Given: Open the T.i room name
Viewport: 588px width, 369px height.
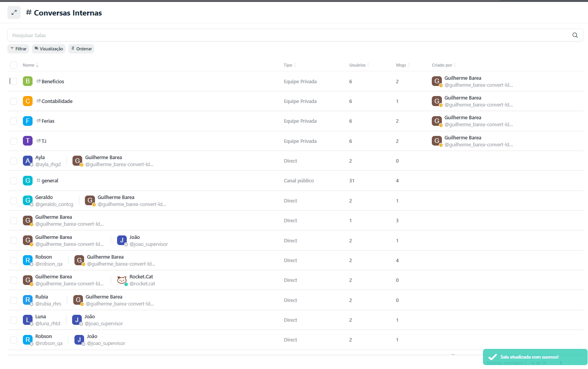Looking at the screenshot, I should [x=44, y=141].
